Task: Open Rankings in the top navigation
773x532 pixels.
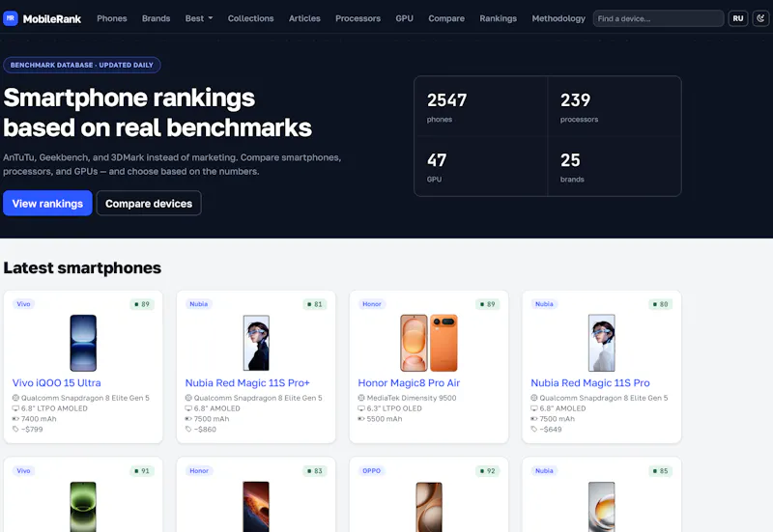Action: 498,18
